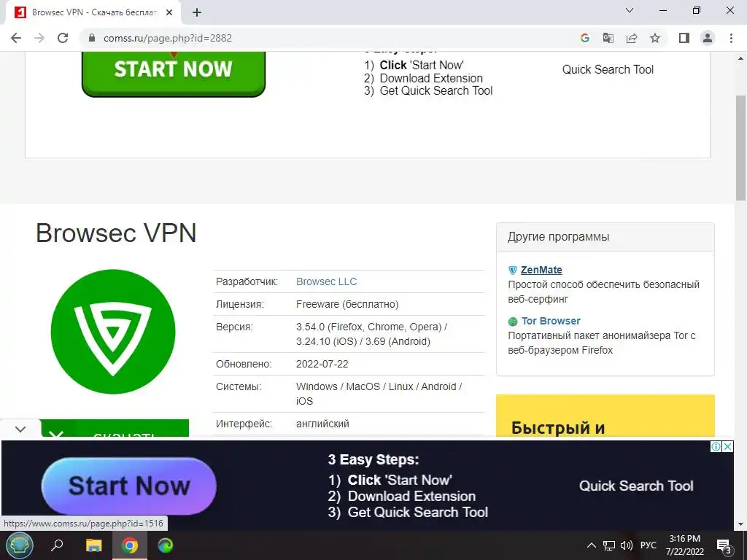Open the notification center icon
The width and height of the screenshot is (747, 560).
pyautogui.click(x=724, y=545)
